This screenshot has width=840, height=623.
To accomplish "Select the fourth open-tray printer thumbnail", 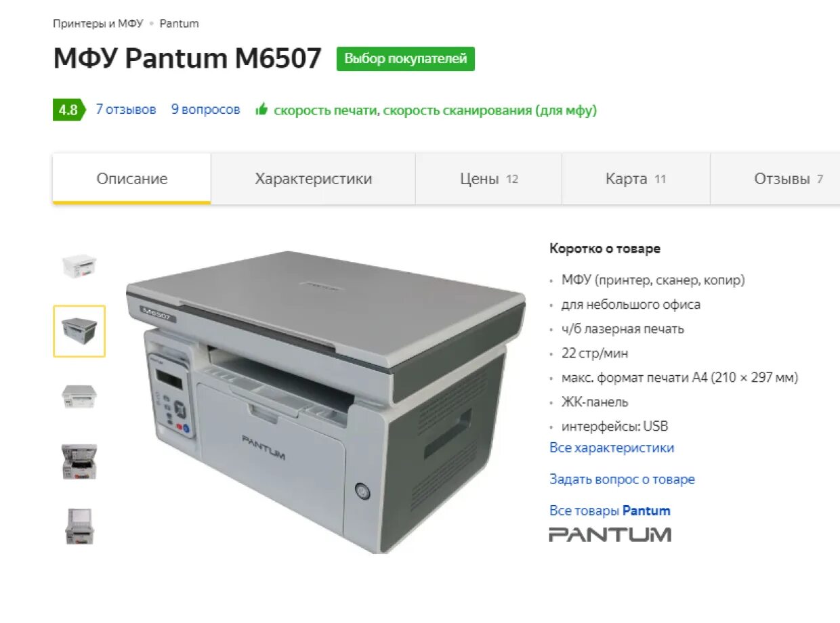I will [79, 462].
